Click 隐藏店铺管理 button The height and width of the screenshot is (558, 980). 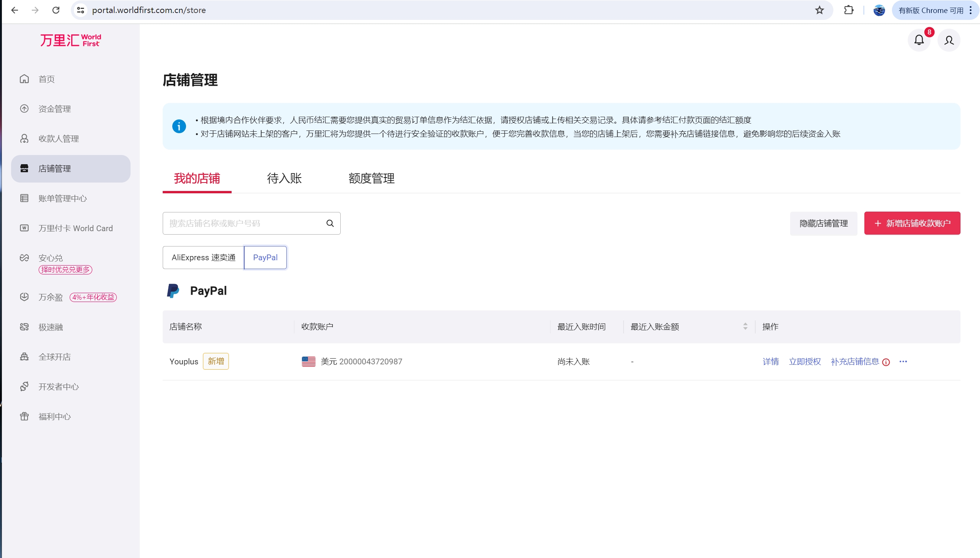click(x=824, y=224)
